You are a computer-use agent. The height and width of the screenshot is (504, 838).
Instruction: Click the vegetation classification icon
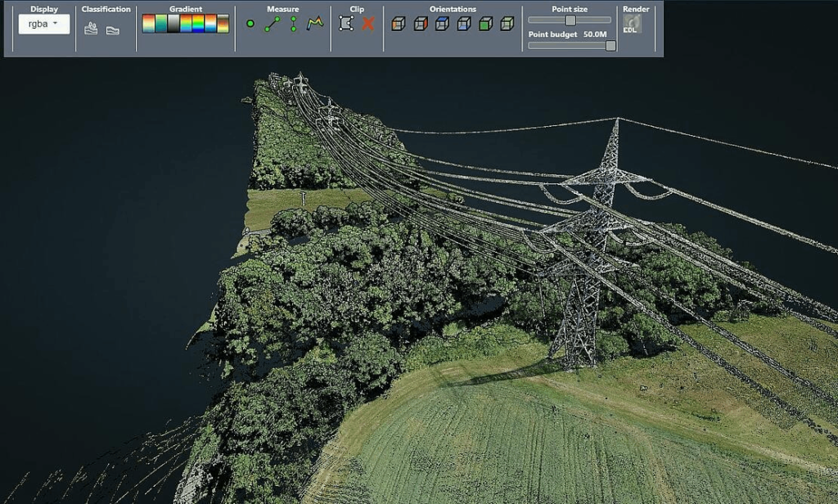pyautogui.click(x=91, y=29)
